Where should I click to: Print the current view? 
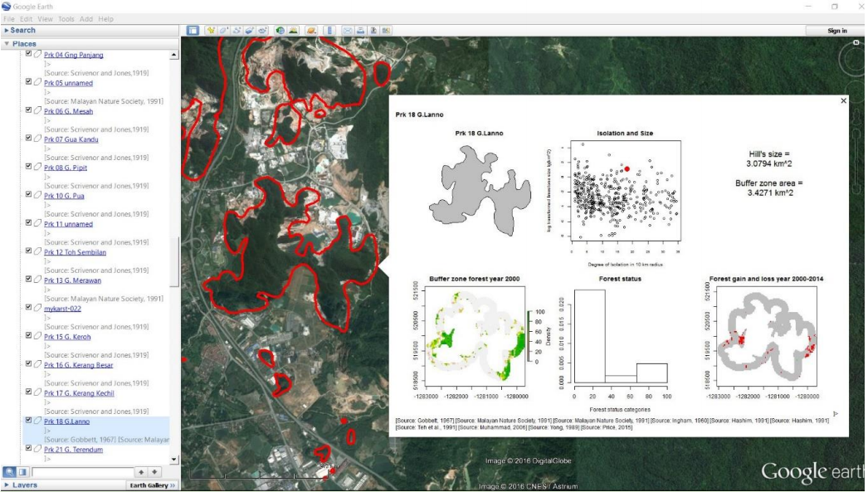[x=360, y=30]
